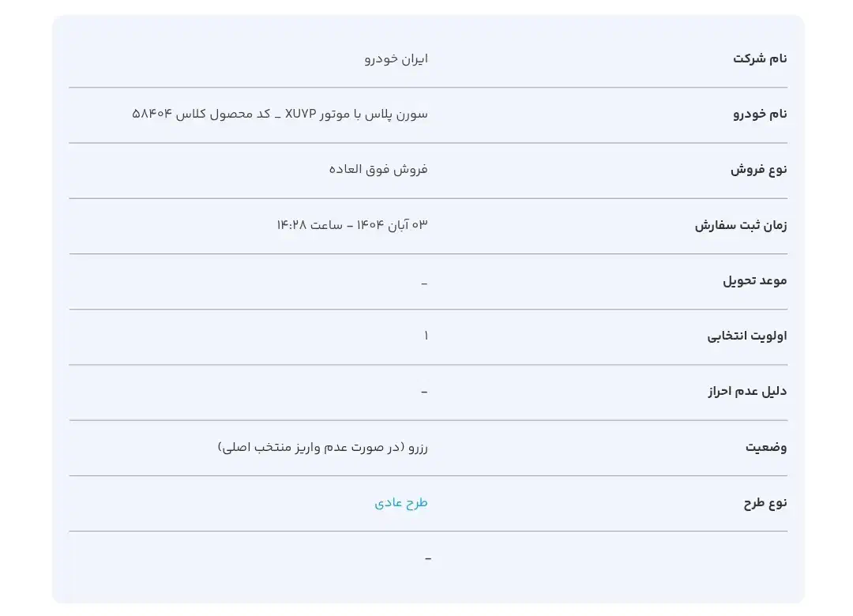Select the priority value ۱

(x=426, y=335)
